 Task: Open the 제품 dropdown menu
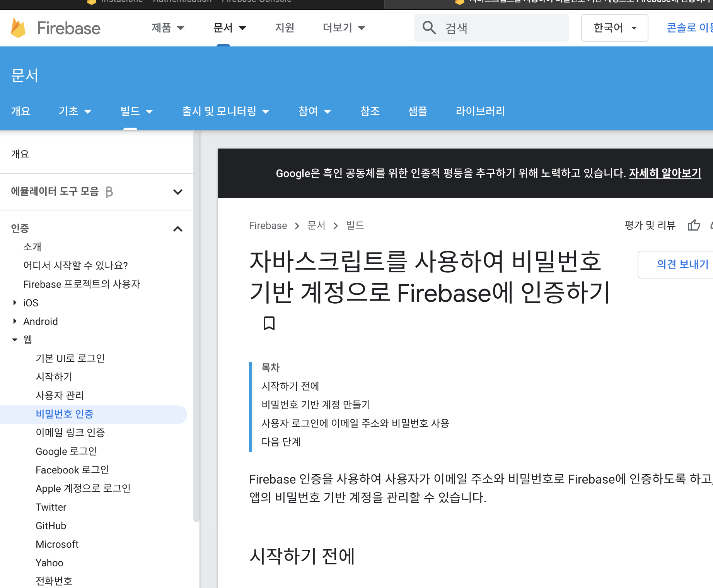[168, 28]
